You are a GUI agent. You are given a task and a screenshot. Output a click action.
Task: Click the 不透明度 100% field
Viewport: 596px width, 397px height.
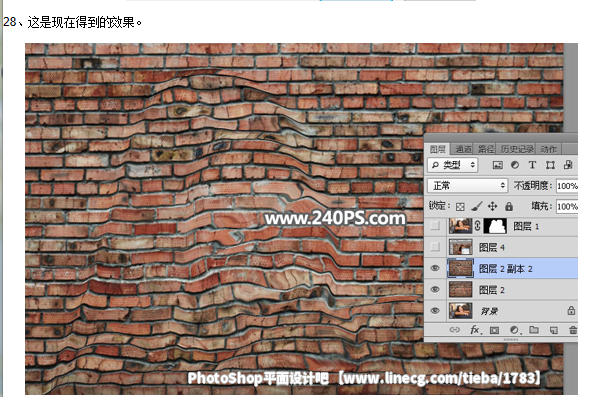point(567,186)
